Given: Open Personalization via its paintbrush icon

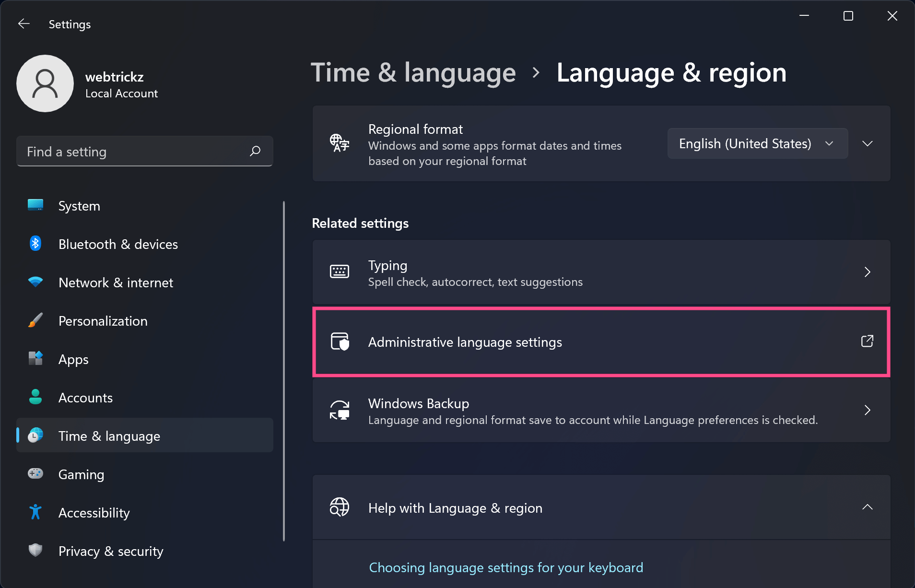Looking at the screenshot, I should [35, 320].
